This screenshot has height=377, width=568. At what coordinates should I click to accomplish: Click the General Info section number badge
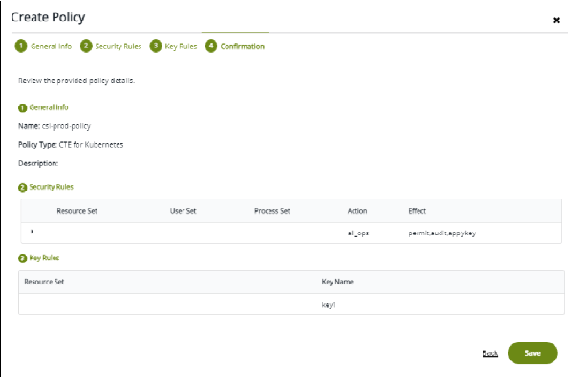tap(22, 108)
